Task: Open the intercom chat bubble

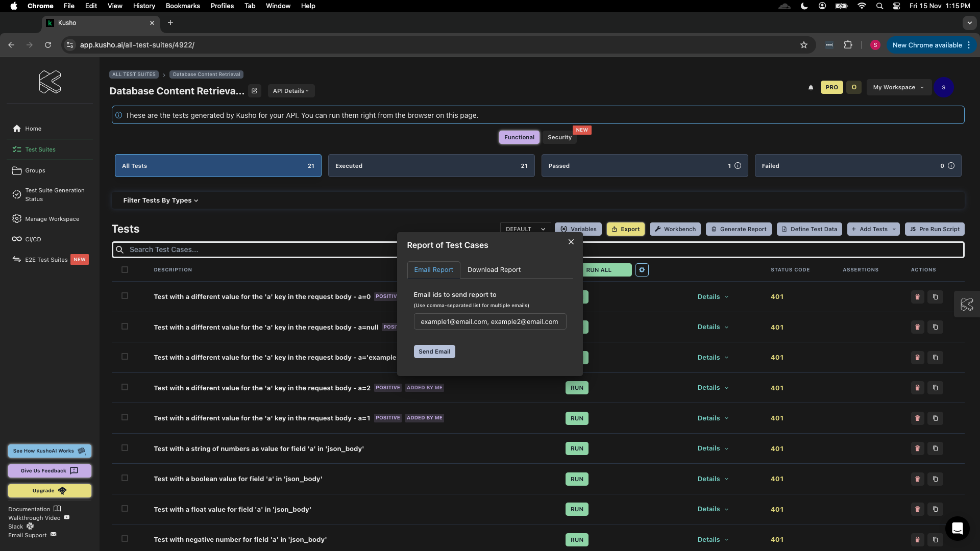Action: pyautogui.click(x=957, y=529)
